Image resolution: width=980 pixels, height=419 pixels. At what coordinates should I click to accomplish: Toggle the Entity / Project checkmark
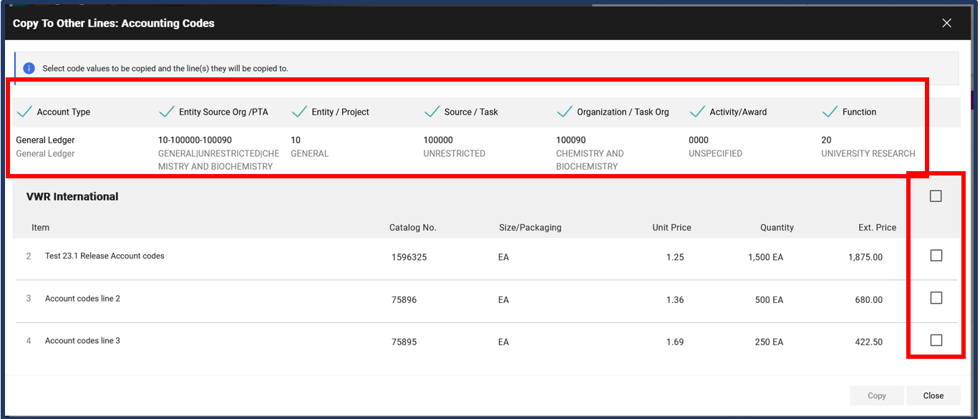pyautogui.click(x=299, y=112)
